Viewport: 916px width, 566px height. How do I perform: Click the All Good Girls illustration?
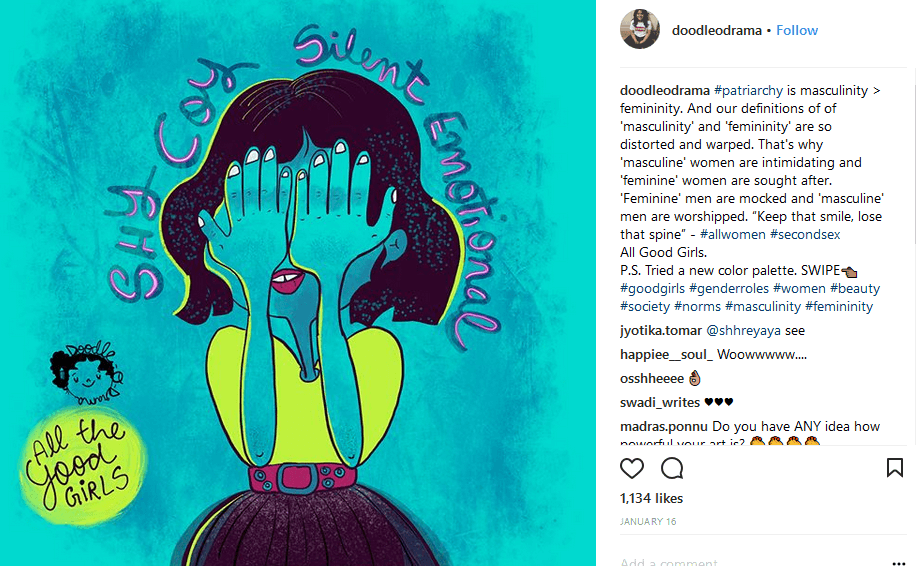click(298, 283)
